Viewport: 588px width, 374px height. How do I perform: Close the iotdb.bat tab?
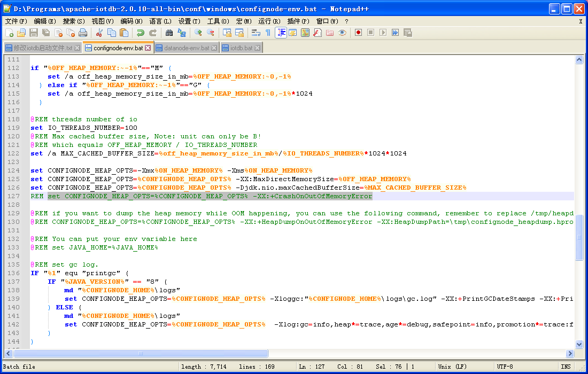[257, 48]
